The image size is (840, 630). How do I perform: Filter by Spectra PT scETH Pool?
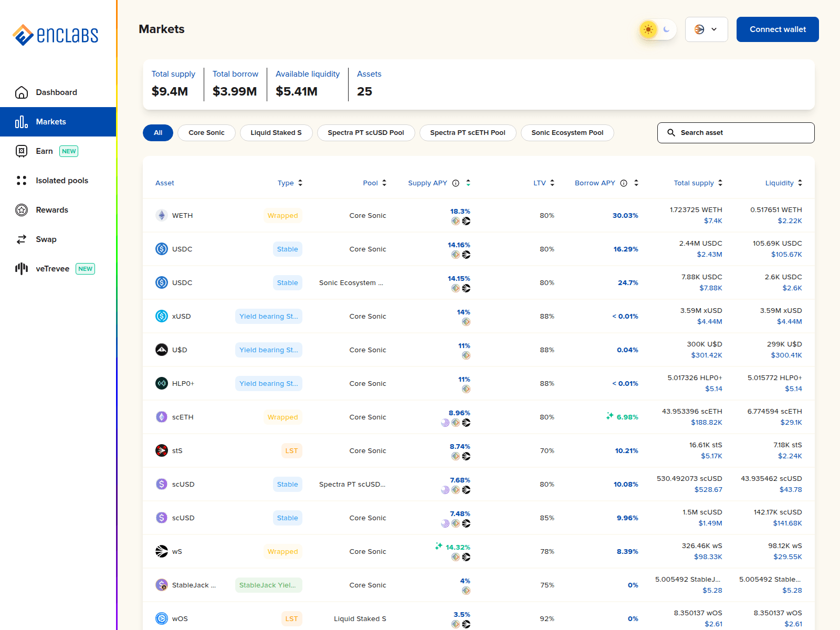(468, 133)
